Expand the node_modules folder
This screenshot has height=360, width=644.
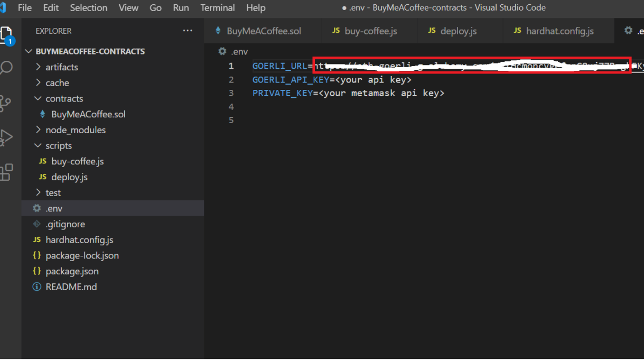[75, 130]
